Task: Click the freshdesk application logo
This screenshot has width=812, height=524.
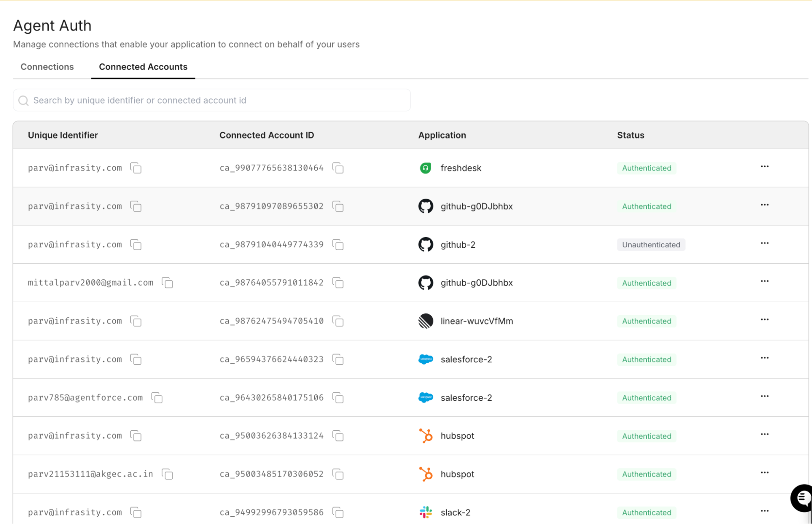Action: click(425, 168)
